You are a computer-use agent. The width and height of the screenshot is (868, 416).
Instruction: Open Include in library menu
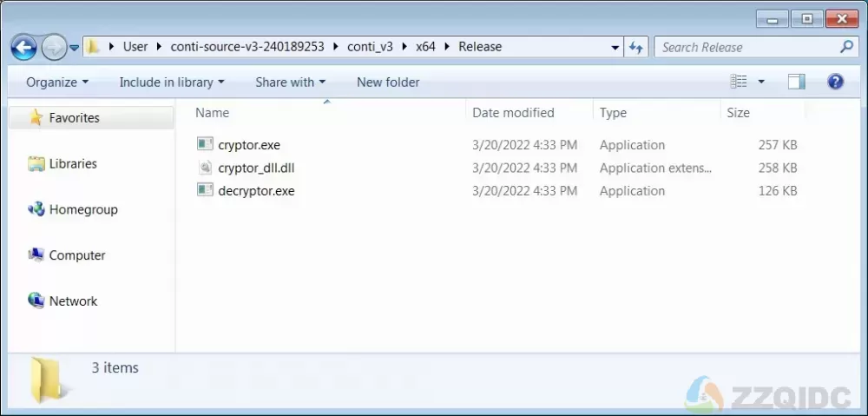pyautogui.click(x=172, y=82)
